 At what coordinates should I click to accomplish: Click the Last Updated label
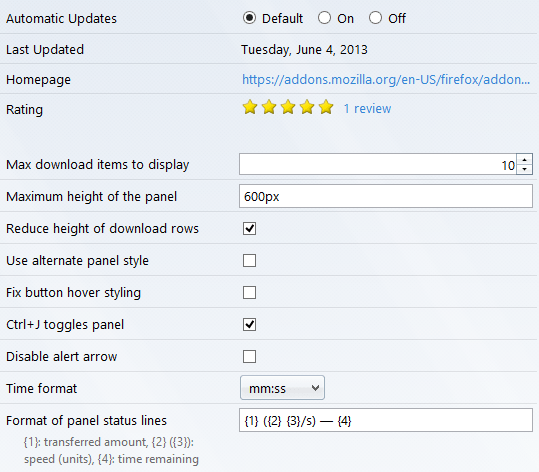[x=45, y=50]
